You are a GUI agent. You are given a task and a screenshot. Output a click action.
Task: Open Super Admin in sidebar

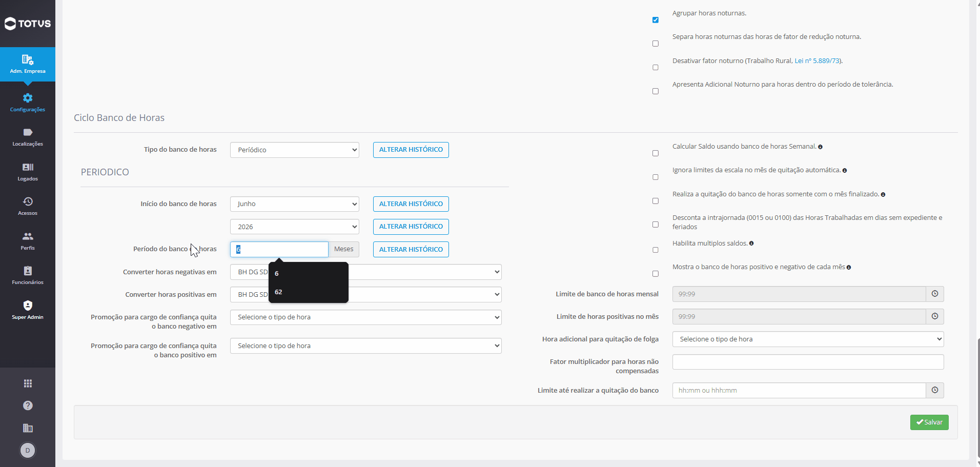tap(28, 311)
